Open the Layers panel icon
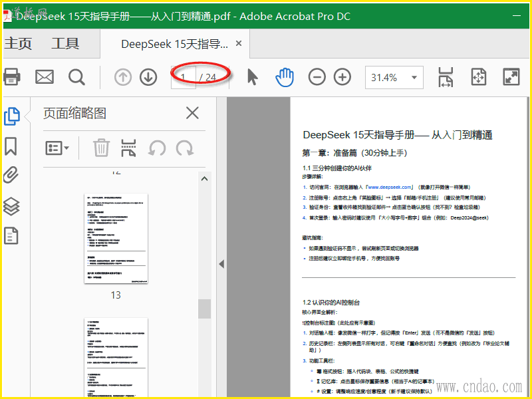Image resolution: width=532 pixels, height=399 pixels. point(11,206)
